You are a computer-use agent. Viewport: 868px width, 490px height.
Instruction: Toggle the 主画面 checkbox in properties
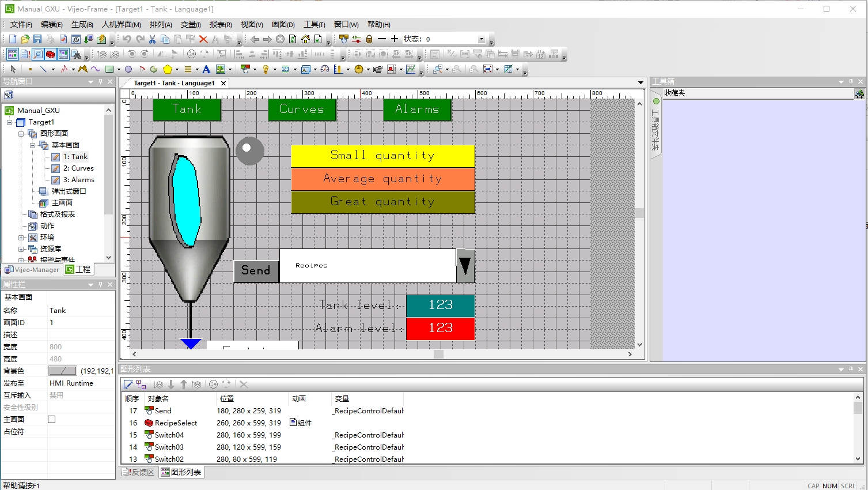51,419
